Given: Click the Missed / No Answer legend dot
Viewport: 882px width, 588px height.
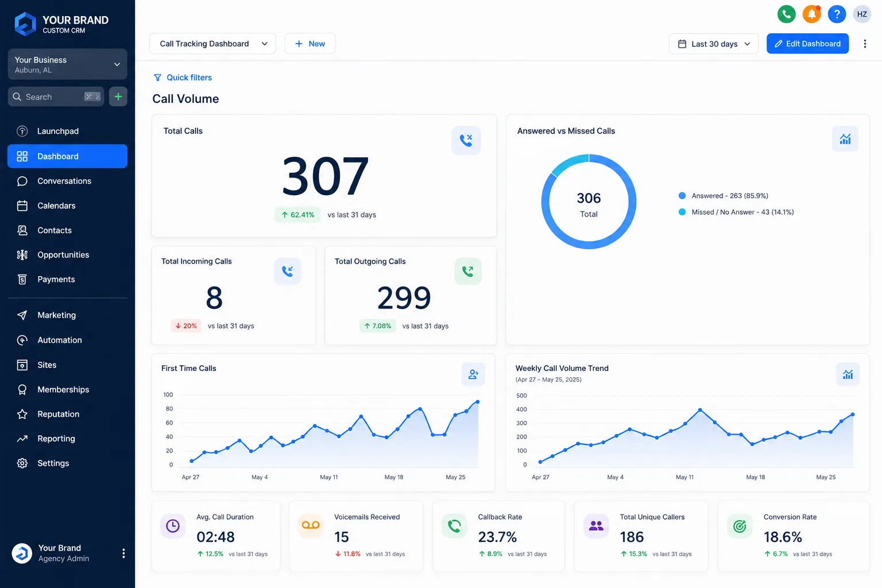Looking at the screenshot, I should coord(682,212).
